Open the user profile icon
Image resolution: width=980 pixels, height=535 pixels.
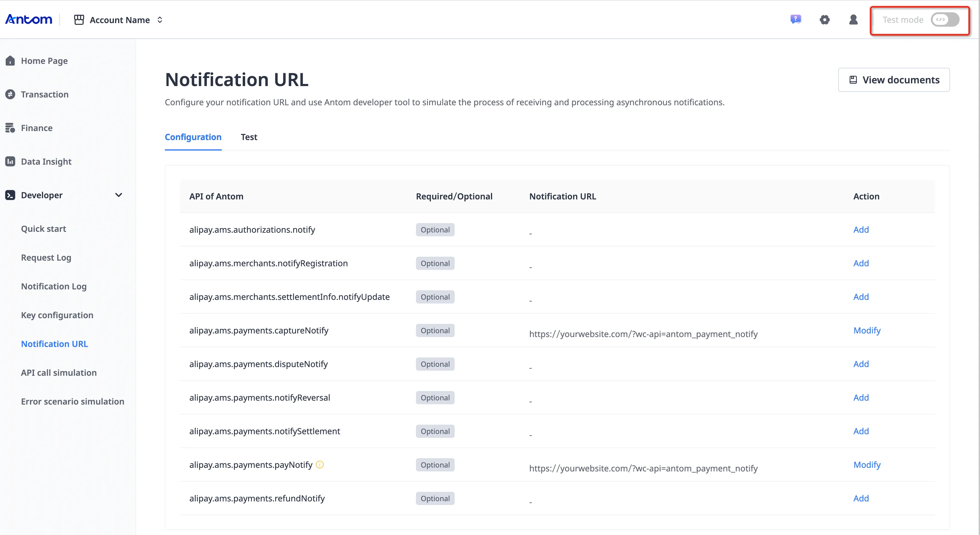coord(853,20)
